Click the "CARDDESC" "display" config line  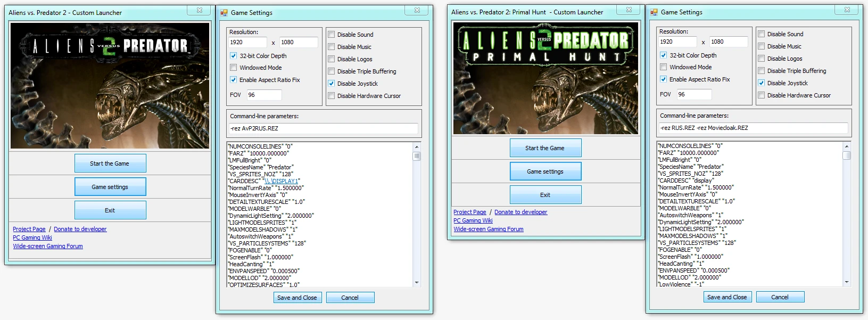pyautogui.click(x=686, y=180)
